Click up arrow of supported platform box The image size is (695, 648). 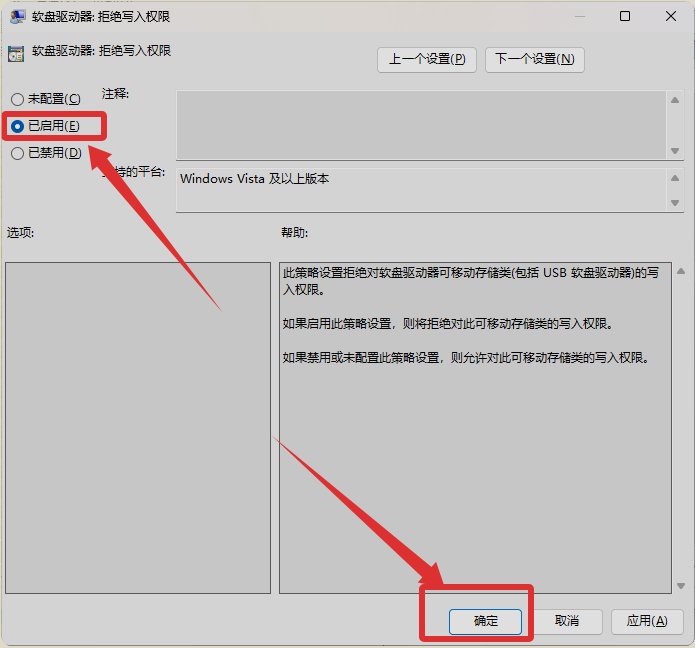[x=674, y=177]
